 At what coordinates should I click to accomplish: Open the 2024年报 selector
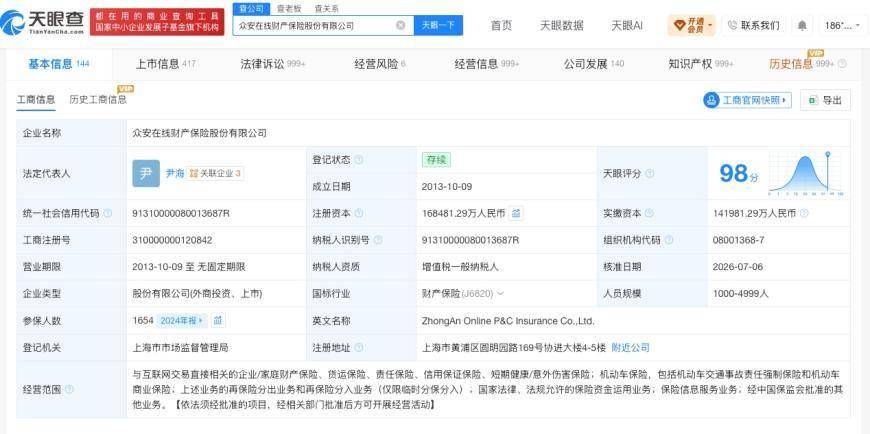182,321
